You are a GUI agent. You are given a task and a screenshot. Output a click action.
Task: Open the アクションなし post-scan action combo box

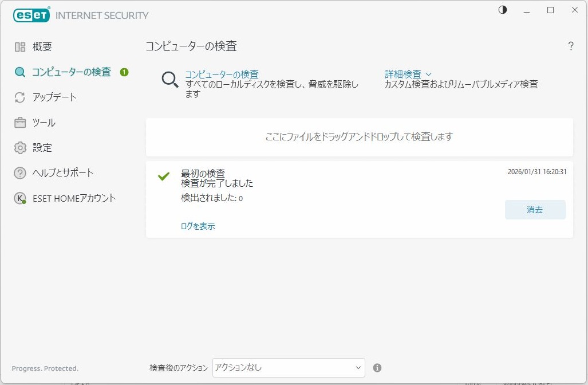[x=289, y=368]
